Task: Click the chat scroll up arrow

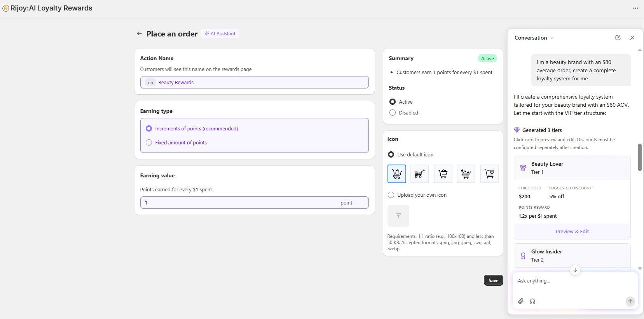Action: (640, 50)
